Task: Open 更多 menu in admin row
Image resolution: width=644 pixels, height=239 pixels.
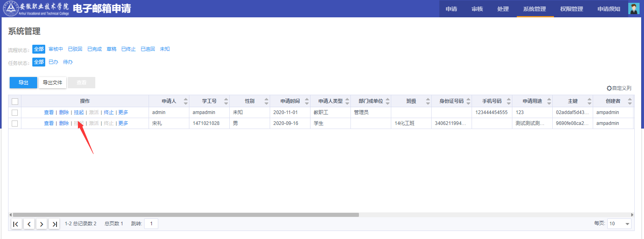Action: tap(123, 112)
